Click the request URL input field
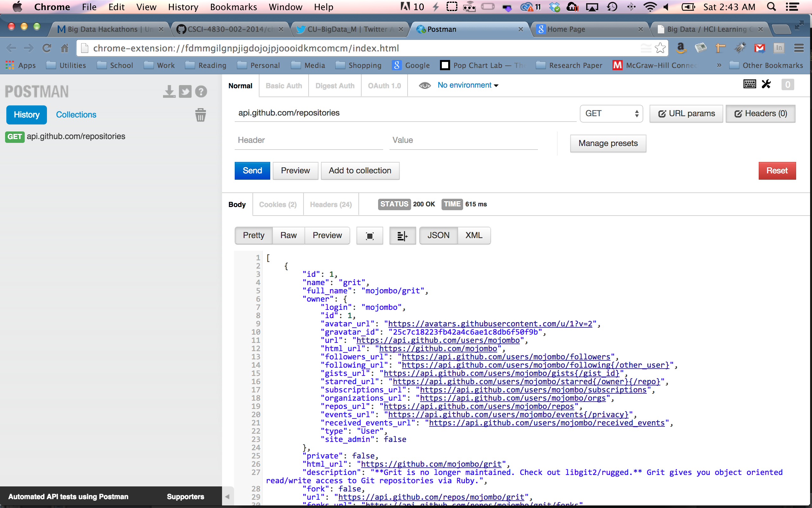This screenshot has width=812, height=508. pyautogui.click(x=405, y=113)
